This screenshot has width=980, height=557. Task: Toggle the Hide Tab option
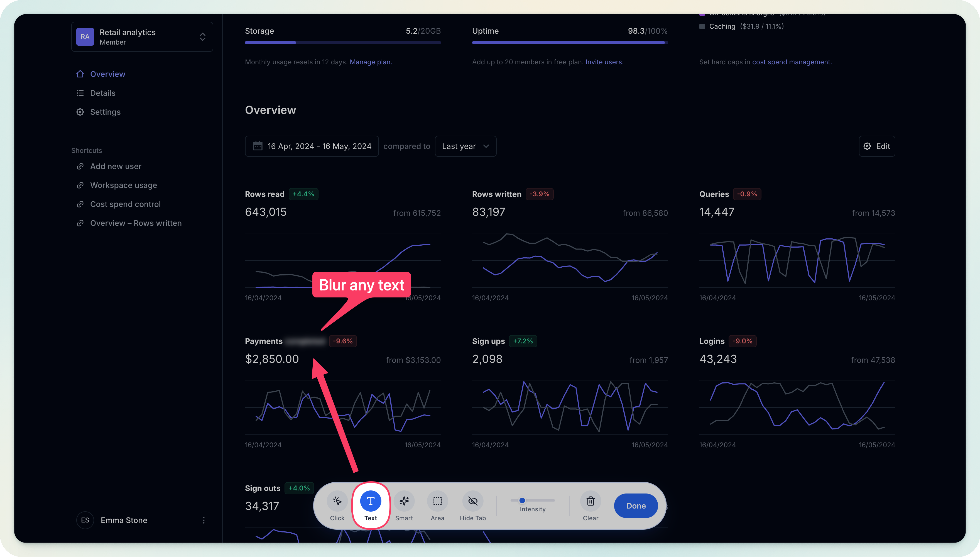pos(473,501)
